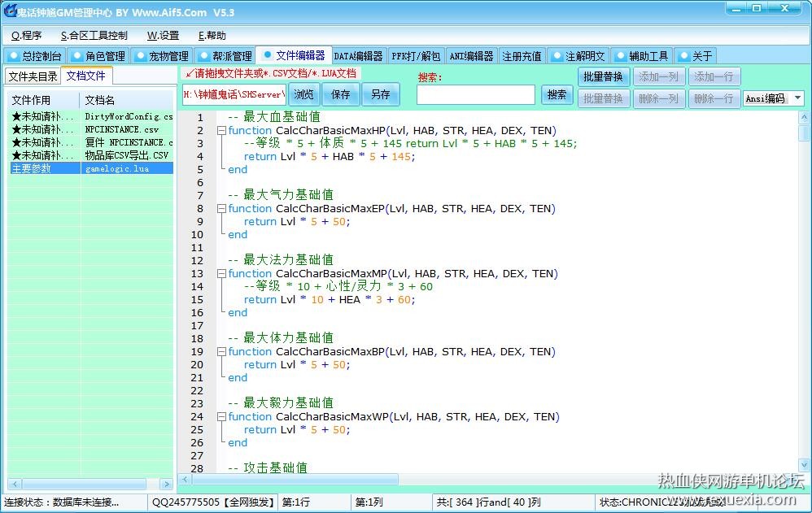Click the file list scroll right arrow
This screenshot has height=513, width=812.
point(166,484)
